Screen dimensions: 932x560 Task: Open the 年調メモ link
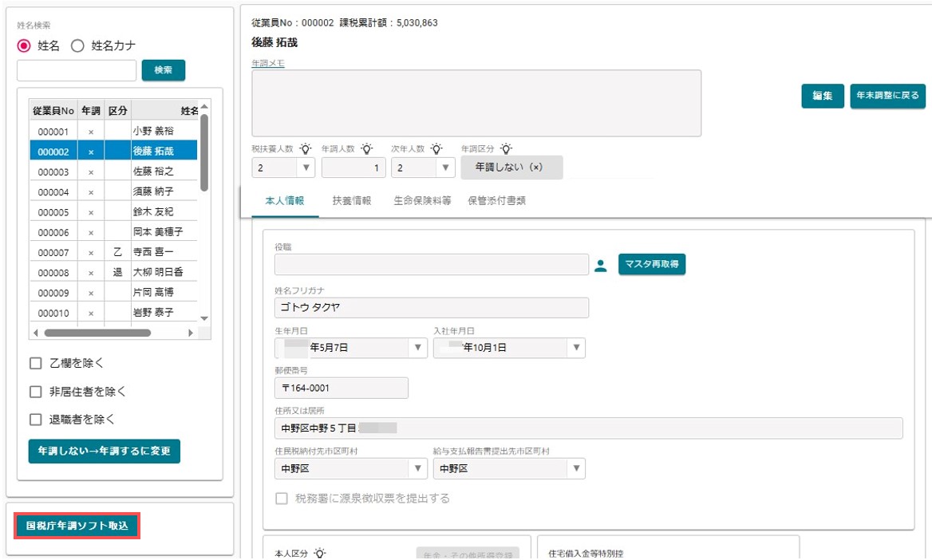pyautogui.click(x=268, y=64)
